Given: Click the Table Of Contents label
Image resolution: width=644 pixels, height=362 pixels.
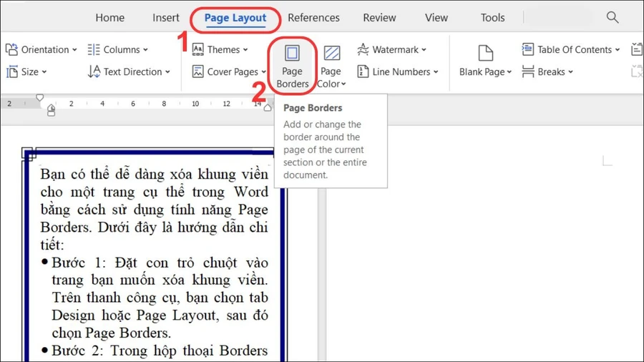Looking at the screenshot, I should [x=575, y=49].
